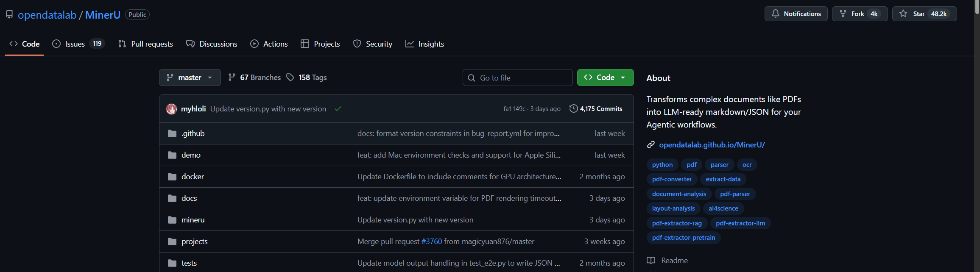The height and width of the screenshot is (272, 980).
Task: Expand the master branch dropdown
Action: (190, 78)
